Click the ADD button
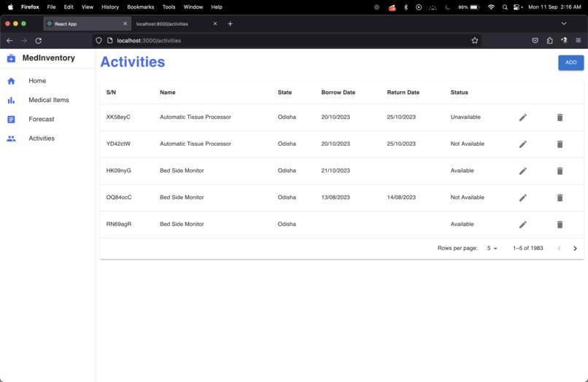 coord(570,63)
